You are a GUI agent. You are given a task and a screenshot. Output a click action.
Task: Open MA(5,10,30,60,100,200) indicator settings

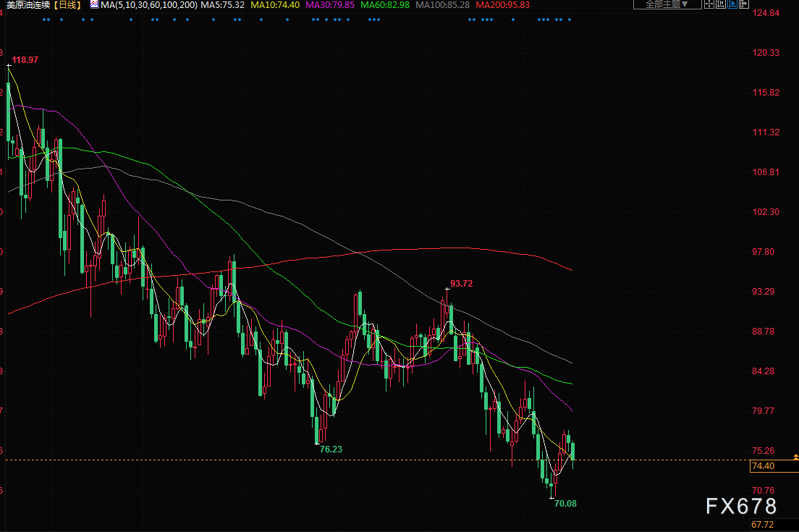(x=148, y=5)
